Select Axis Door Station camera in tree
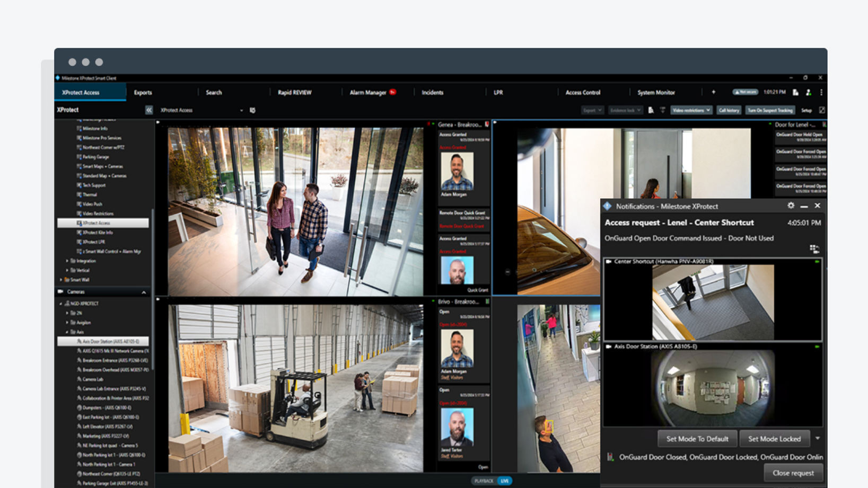 pyautogui.click(x=110, y=342)
